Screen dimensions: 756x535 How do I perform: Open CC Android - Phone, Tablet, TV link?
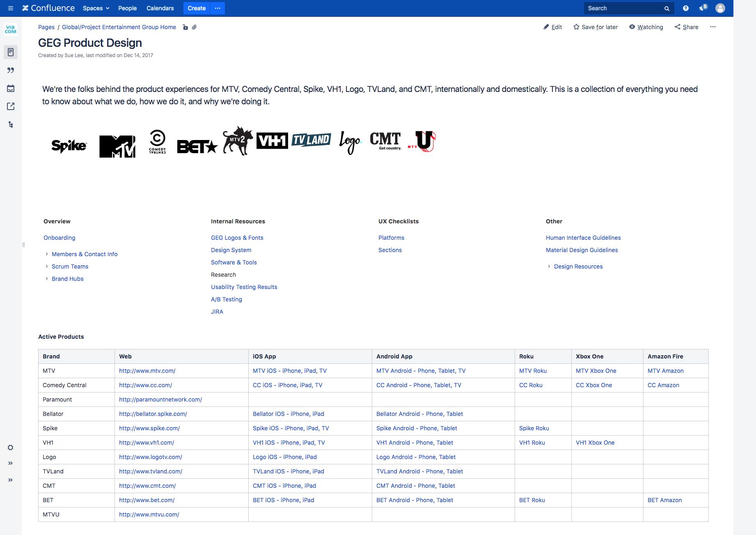tap(419, 385)
